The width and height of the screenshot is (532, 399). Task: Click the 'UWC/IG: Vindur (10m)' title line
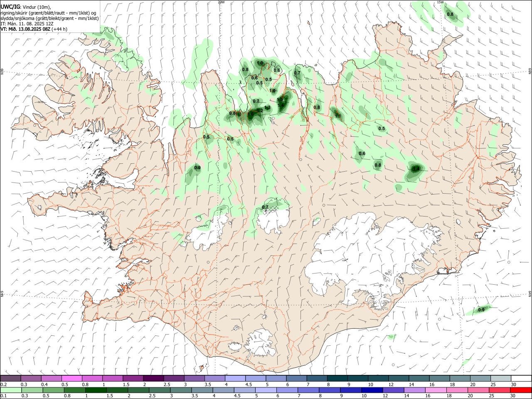[x=26, y=7]
